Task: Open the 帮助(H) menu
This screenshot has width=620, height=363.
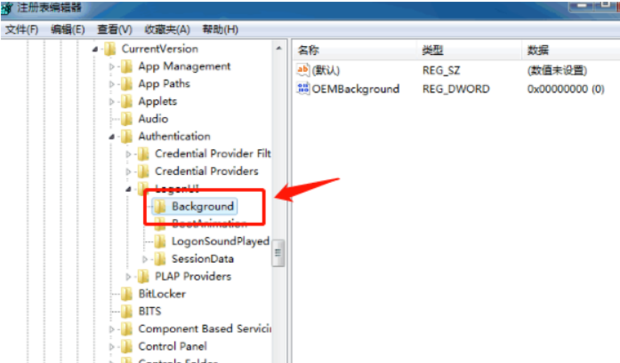Action: click(220, 30)
